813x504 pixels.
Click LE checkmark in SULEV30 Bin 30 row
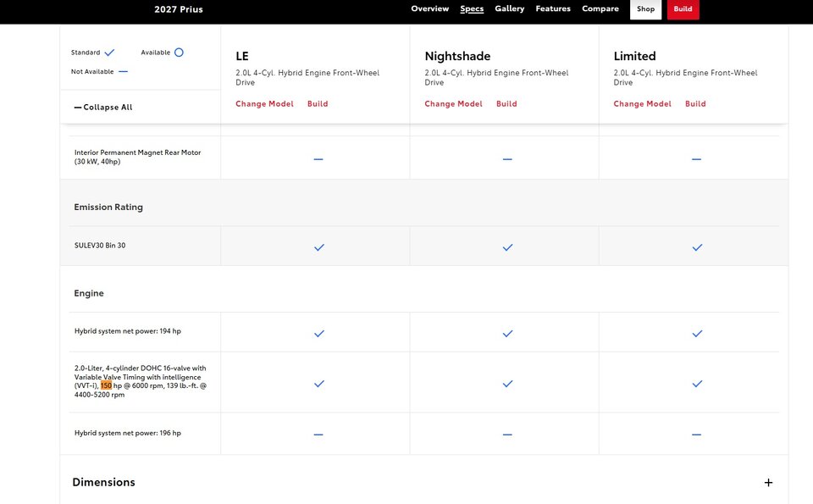[319, 247]
